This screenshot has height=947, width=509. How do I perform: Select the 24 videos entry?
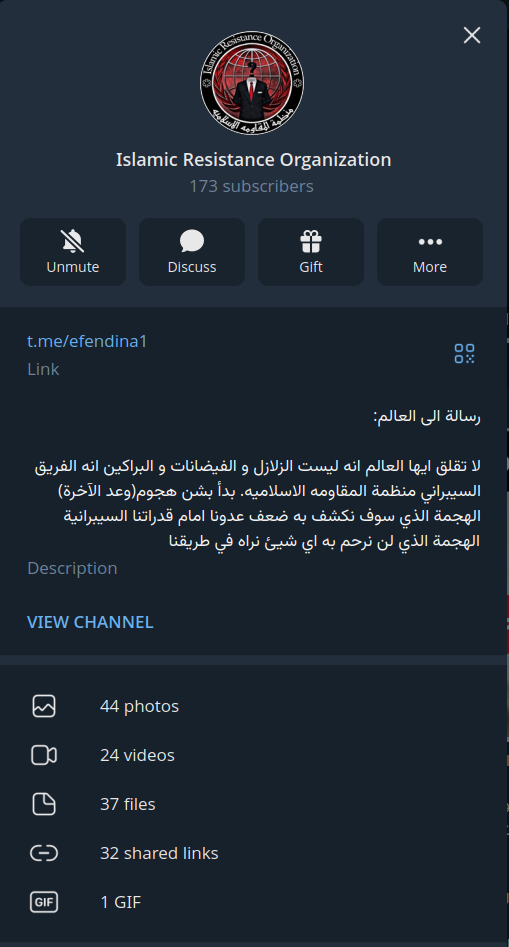pyautogui.click(x=254, y=755)
